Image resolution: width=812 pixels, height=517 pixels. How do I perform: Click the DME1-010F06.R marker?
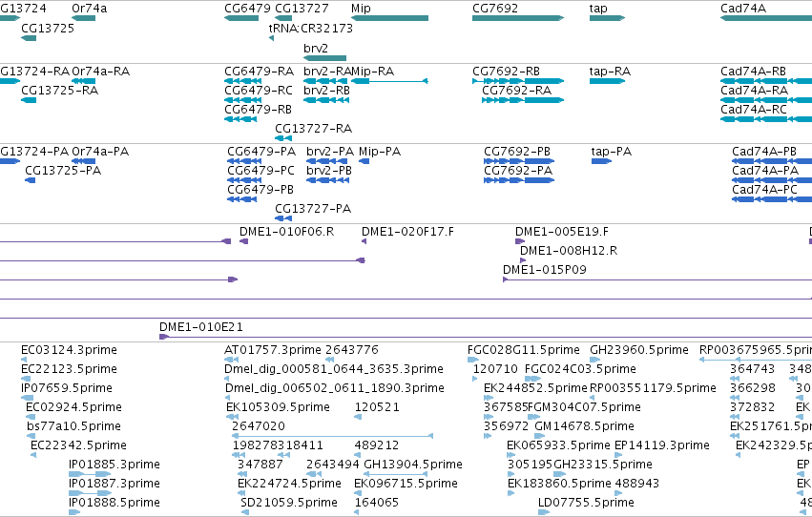[243, 241]
